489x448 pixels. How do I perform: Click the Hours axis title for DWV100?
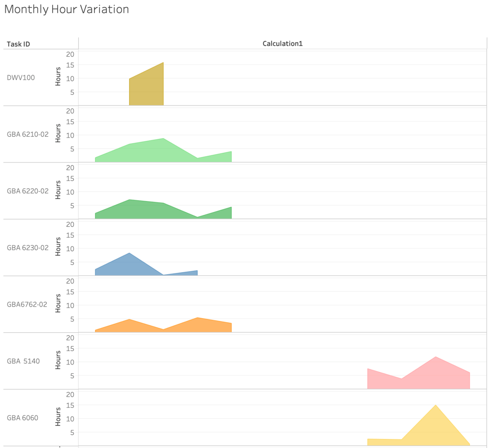point(58,77)
